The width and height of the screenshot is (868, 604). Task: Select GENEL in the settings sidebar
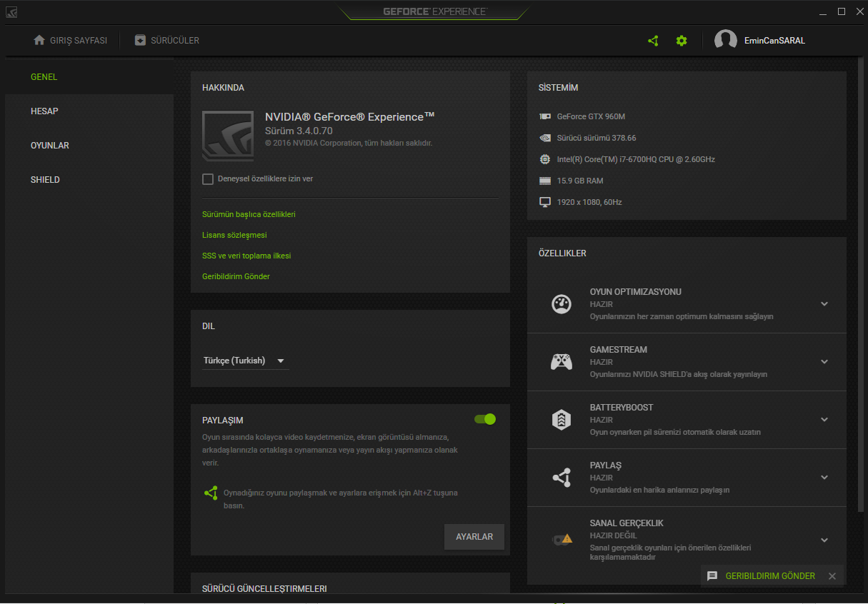tap(89, 77)
